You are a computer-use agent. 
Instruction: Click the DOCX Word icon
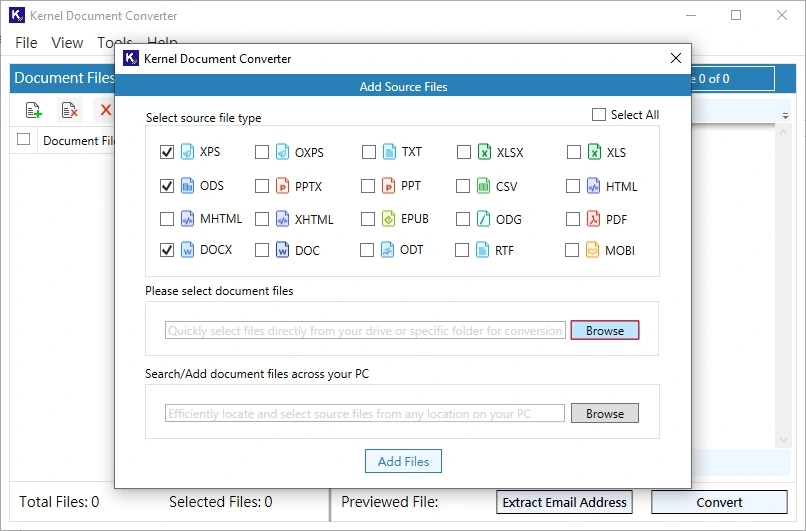pos(188,250)
